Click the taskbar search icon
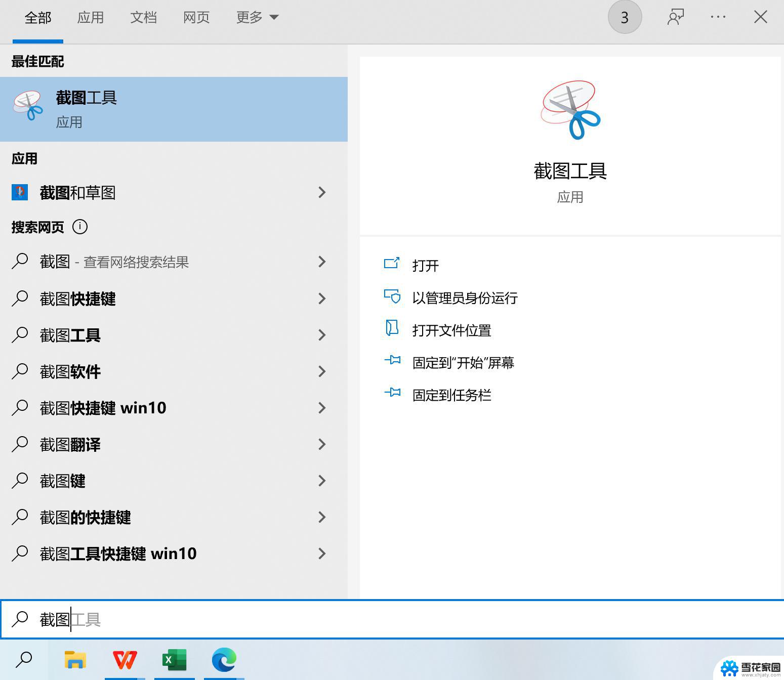The width and height of the screenshot is (784, 680). tap(24, 660)
